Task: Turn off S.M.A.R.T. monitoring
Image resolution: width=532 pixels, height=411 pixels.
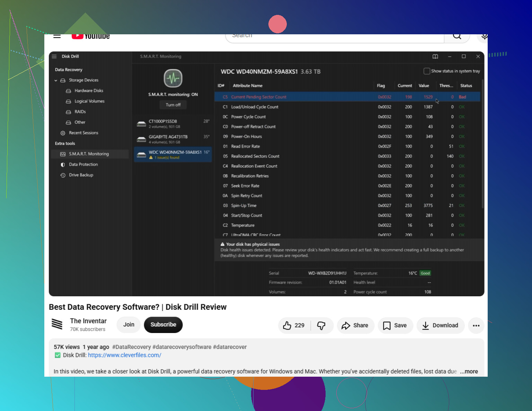Action: point(173,105)
